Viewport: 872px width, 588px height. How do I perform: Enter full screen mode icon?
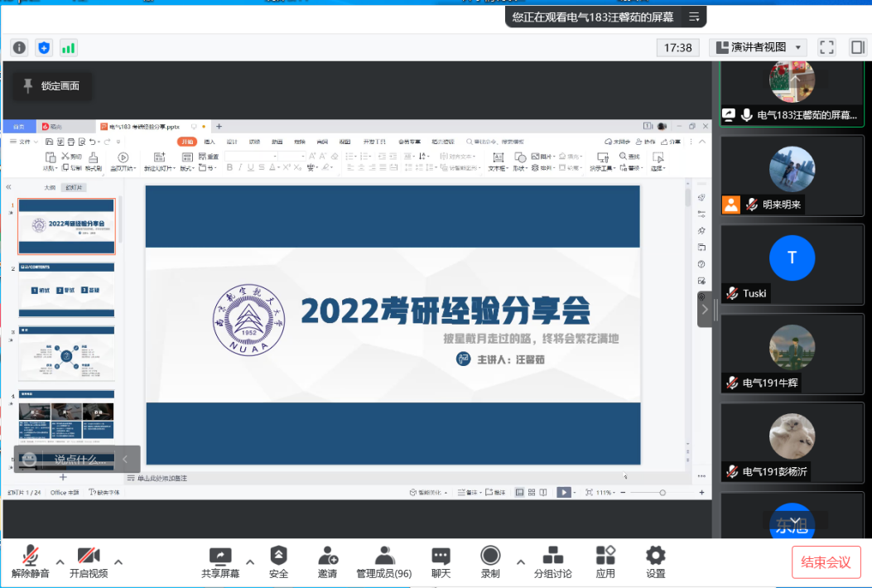(x=826, y=47)
